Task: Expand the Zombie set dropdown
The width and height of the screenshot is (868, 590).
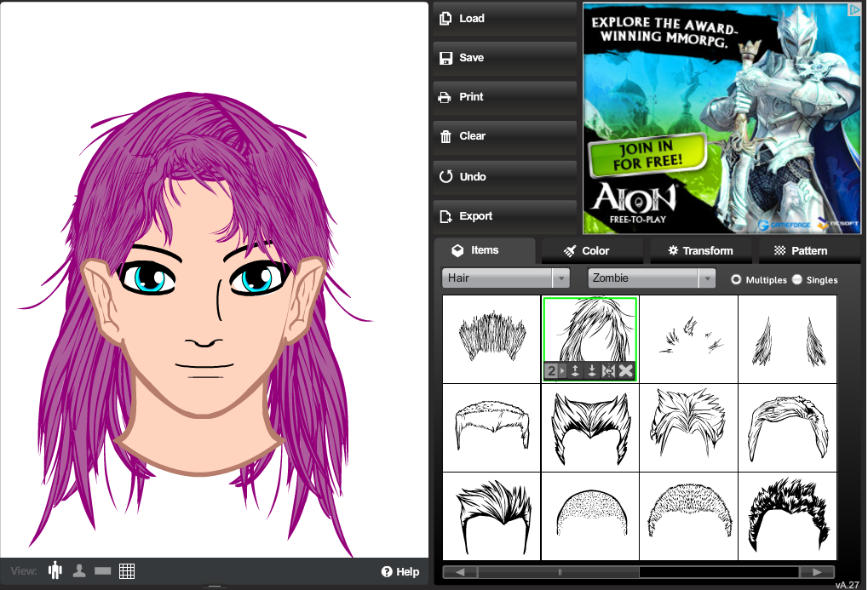Action: coord(652,278)
